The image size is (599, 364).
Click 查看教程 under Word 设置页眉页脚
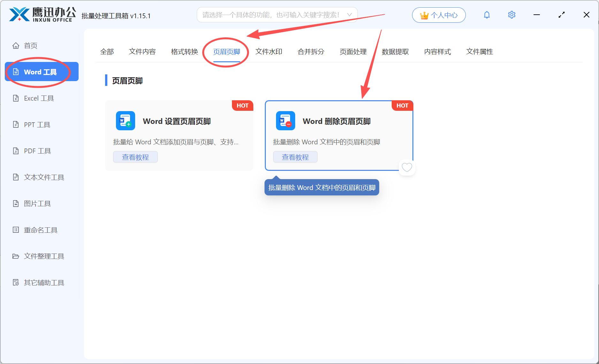pos(135,157)
